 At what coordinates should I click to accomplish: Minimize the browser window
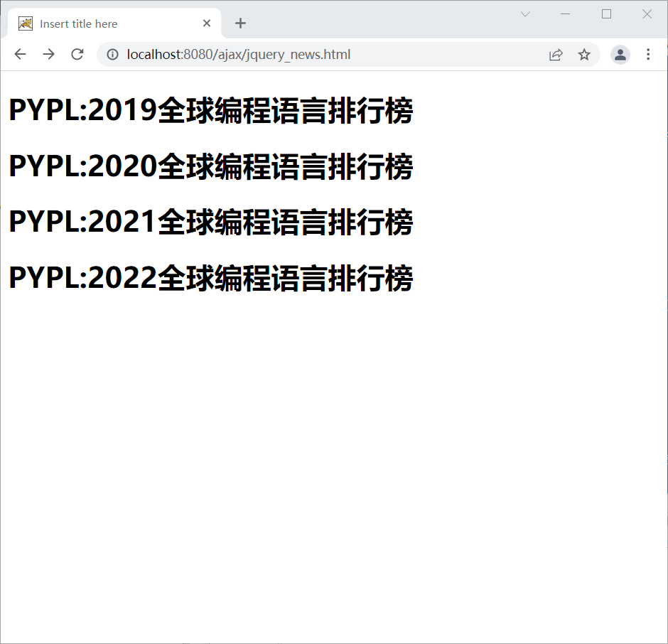pyautogui.click(x=566, y=14)
